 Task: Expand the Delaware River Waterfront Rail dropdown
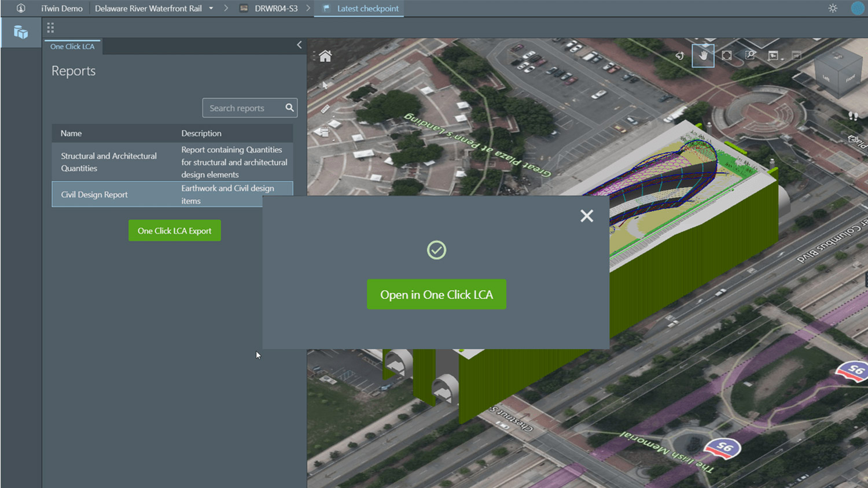coord(211,8)
